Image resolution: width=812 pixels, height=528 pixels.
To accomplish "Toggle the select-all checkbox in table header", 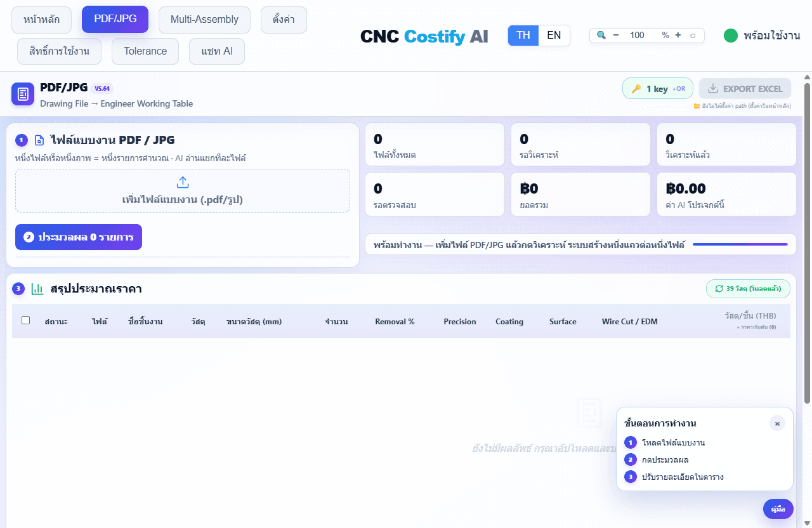I will pos(26,320).
